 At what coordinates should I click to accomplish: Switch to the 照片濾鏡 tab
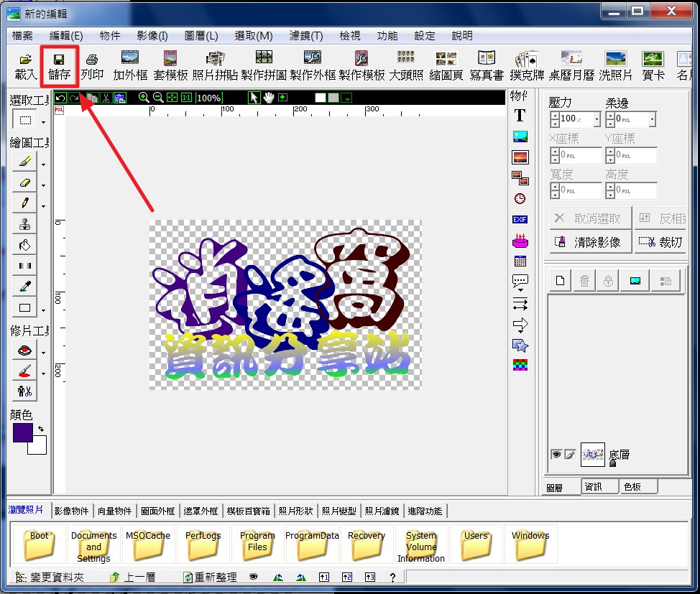[x=382, y=511]
